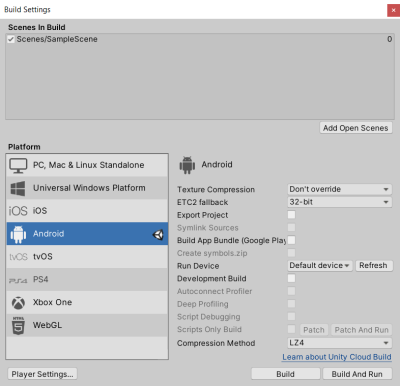Screen dimensions: 400x386
Task: Select the PC, Mac & Linux Standalone monitor icon
Action: pyautogui.click(x=18, y=166)
